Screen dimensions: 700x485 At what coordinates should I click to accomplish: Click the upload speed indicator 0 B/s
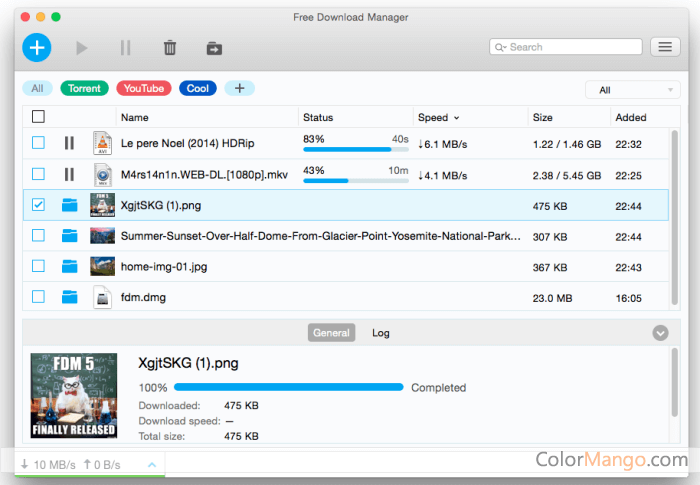pos(102,465)
